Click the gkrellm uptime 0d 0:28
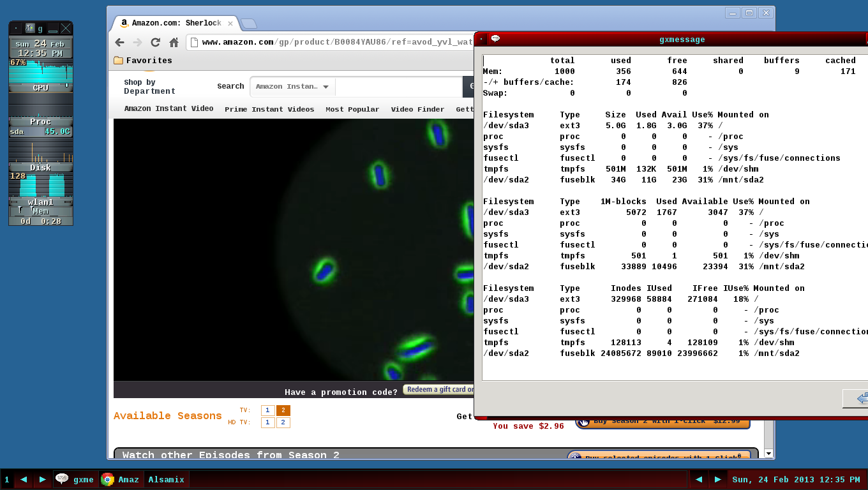 40,221
